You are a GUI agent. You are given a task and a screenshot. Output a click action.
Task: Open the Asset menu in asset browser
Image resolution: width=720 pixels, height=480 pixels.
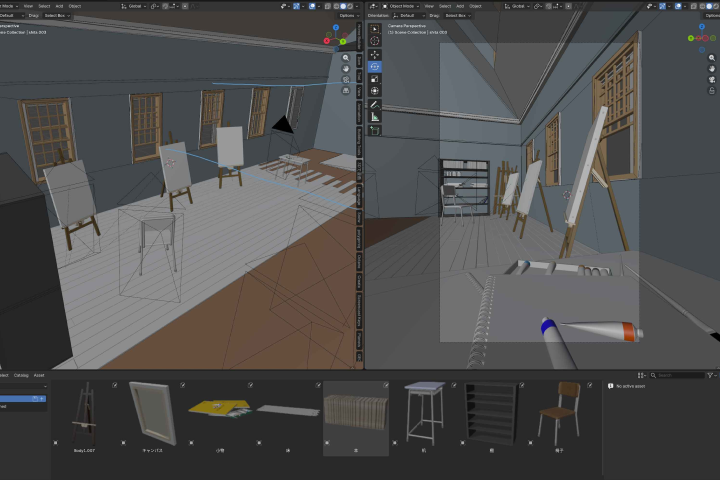(39, 375)
